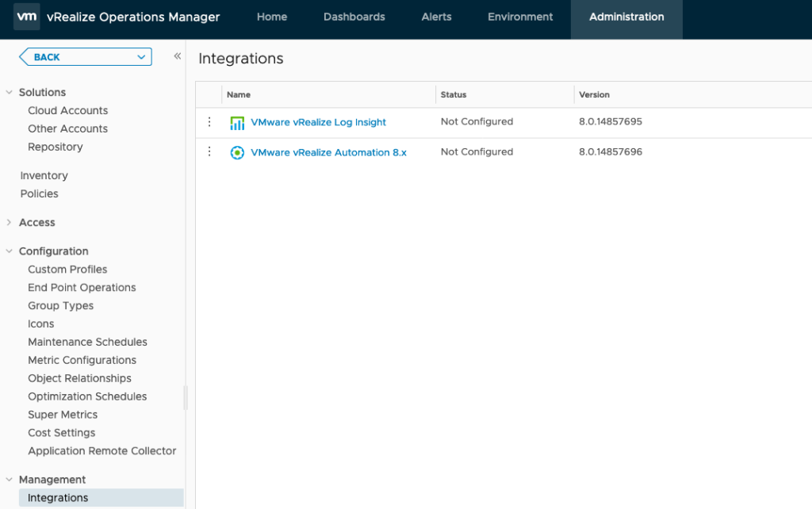The height and width of the screenshot is (509, 812).
Task: Select Cloud Accounts in the sidebar
Action: tap(68, 110)
